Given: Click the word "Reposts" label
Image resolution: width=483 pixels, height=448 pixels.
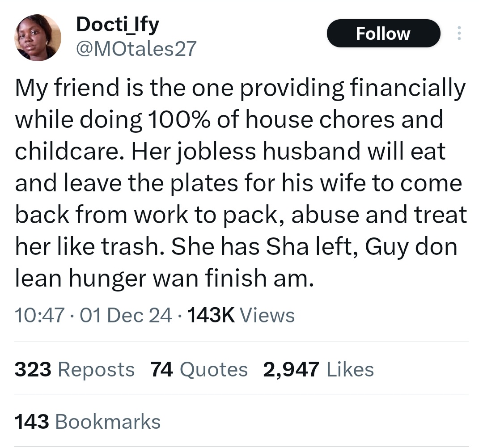Looking at the screenshot, I should (x=96, y=370).
